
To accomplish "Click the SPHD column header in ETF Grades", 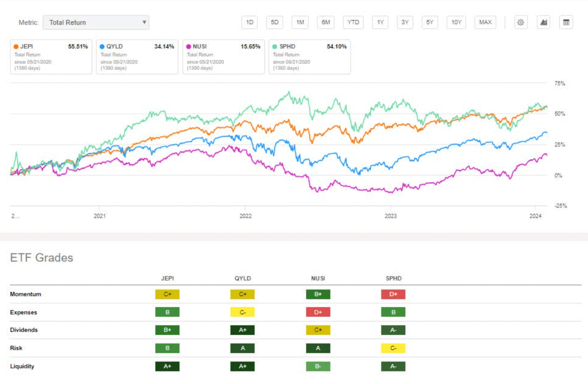I will [393, 278].
